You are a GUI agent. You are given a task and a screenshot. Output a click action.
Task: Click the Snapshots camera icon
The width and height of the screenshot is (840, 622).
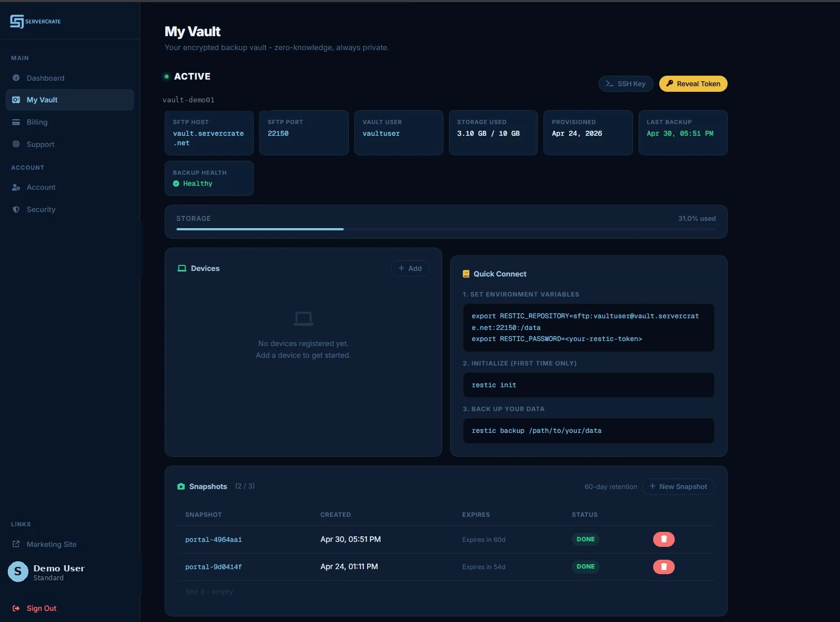pyautogui.click(x=181, y=486)
